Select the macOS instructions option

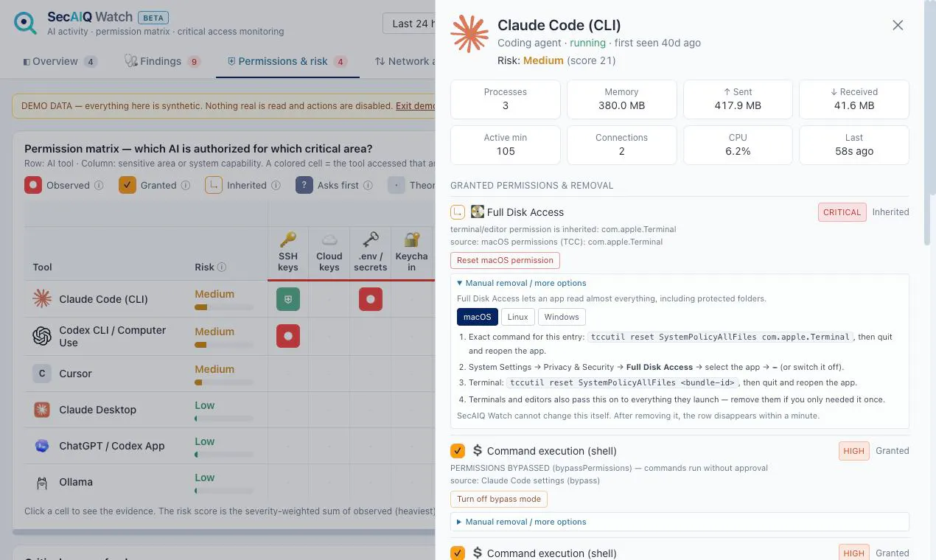[478, 317]
